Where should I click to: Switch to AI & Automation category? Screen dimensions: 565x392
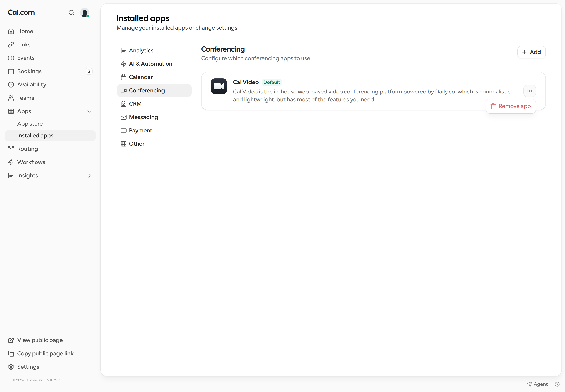(154, 64)
